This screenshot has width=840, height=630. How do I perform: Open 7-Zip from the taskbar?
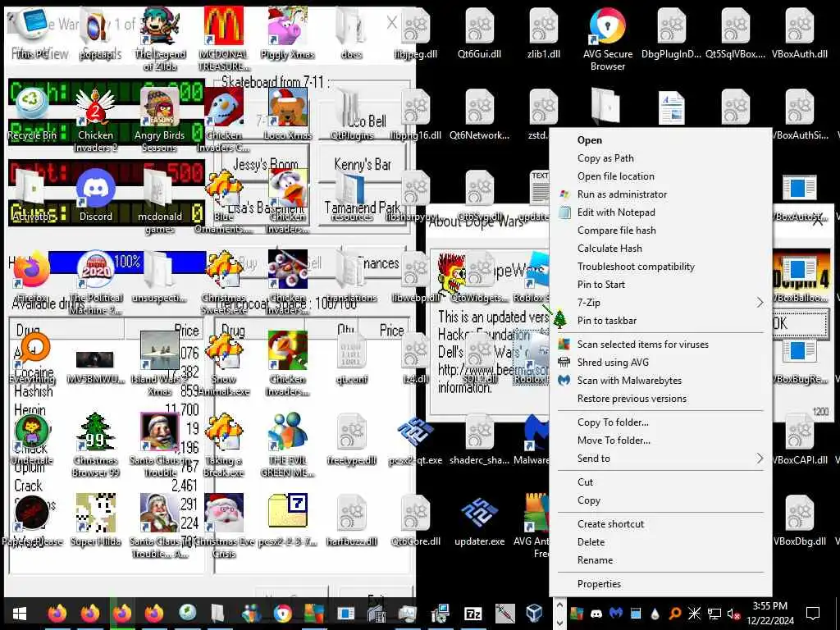click(473, 614)
